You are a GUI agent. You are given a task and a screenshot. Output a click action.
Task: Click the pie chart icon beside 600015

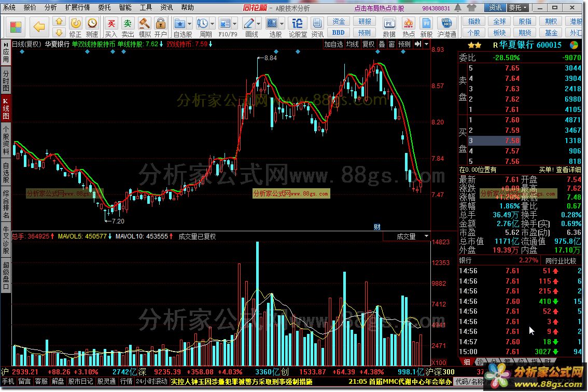click(574, 45)
